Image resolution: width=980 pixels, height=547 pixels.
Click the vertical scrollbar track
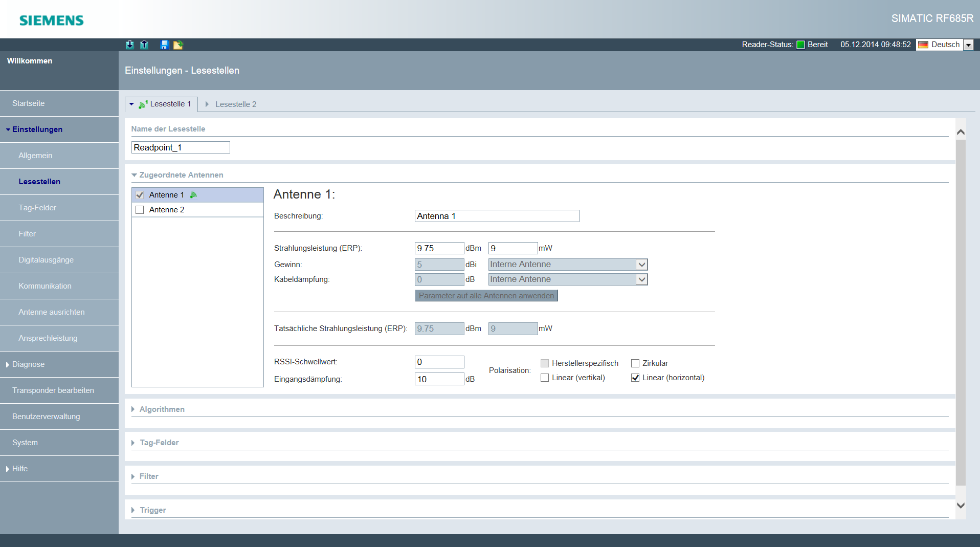(x=961, y=312)
